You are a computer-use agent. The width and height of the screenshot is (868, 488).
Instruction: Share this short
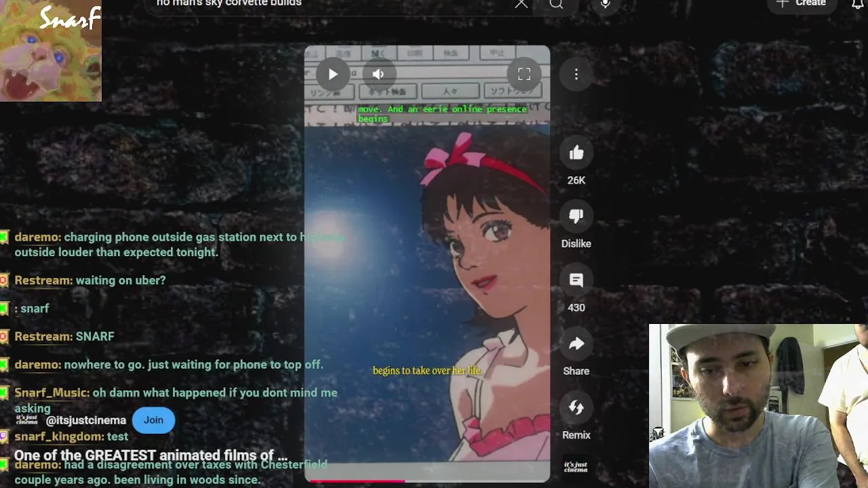576,344
